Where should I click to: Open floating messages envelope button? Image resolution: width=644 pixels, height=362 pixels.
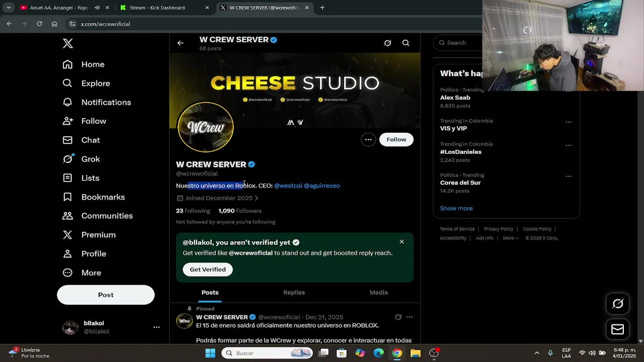point(618,330)
